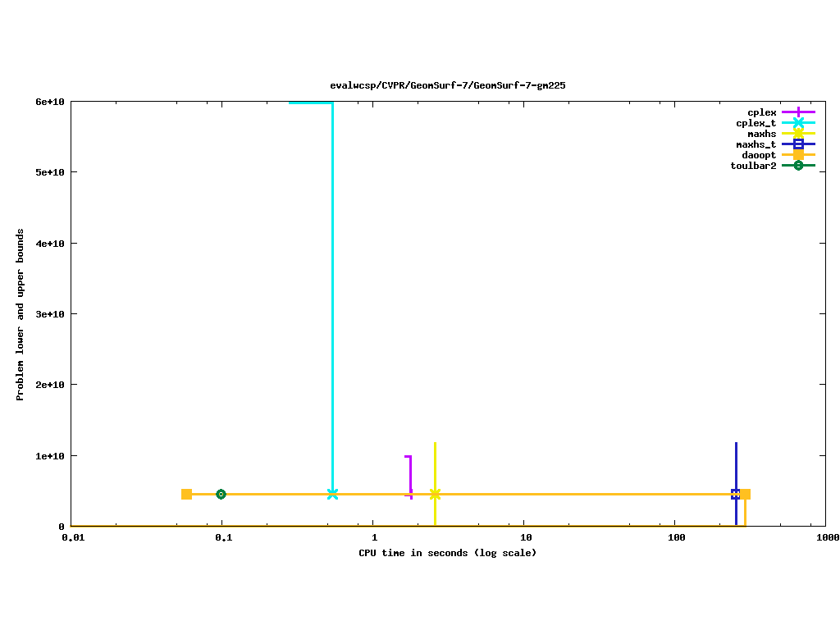Click the purple cplex plus symbol in the legend
Viewport: 840px width, 630px height.
(x=798, y=112)
